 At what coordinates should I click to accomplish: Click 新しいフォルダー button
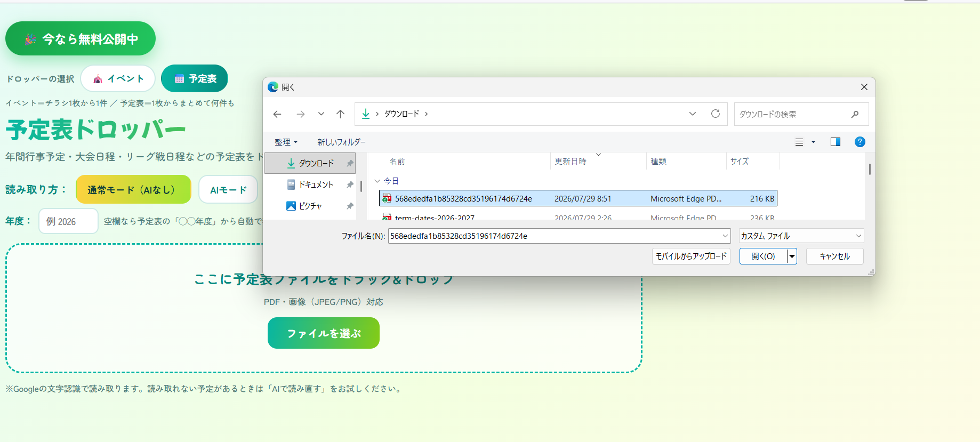click(341, 142)
